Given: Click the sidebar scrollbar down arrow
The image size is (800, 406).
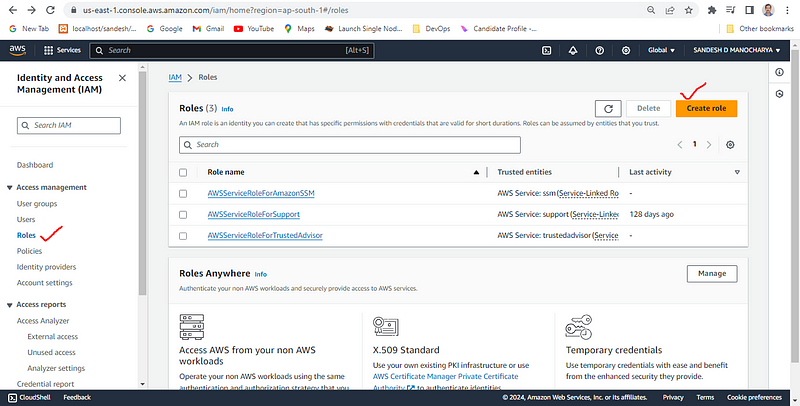Looking at the screenshot, I should click(142, 385).
